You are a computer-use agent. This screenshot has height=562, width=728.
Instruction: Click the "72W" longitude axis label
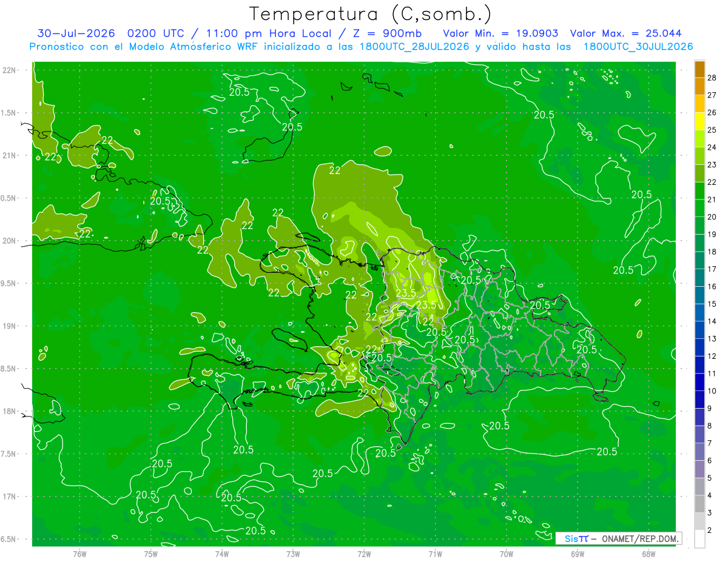(x=364, y=554)
